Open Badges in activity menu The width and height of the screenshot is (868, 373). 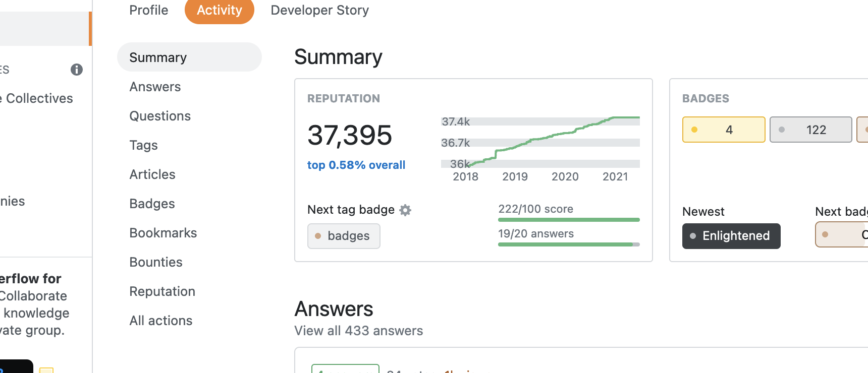tap(152, 204)
